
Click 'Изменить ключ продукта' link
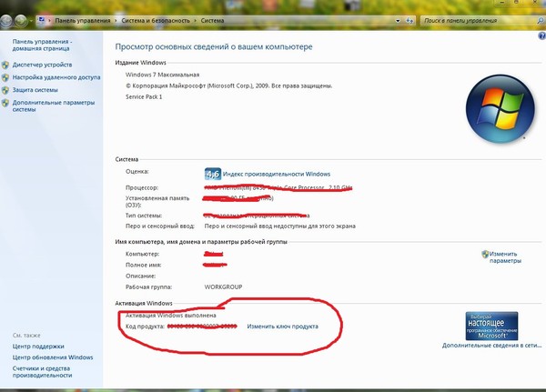point(282,327)
